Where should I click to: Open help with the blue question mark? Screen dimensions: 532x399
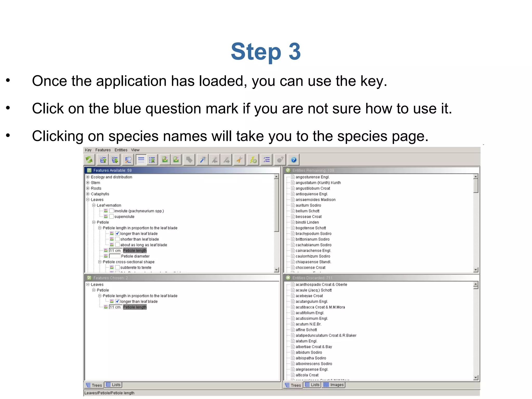(x=294, y=160)
